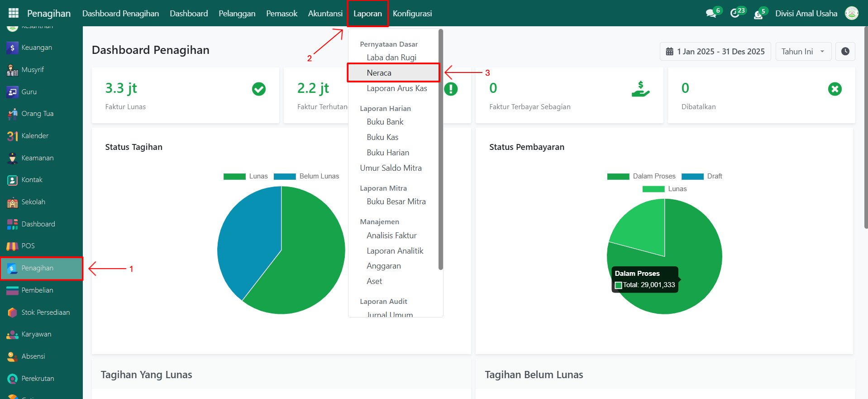Open the Kalender app in sidebar
868x399 pixels.
pyautogui.click(x=34, y=136)
